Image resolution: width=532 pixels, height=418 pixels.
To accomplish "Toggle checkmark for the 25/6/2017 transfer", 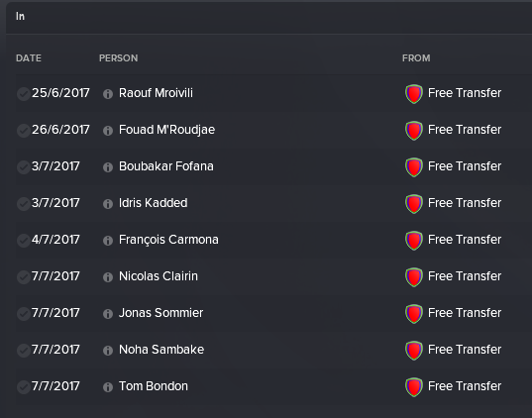I will click(24, 94).
